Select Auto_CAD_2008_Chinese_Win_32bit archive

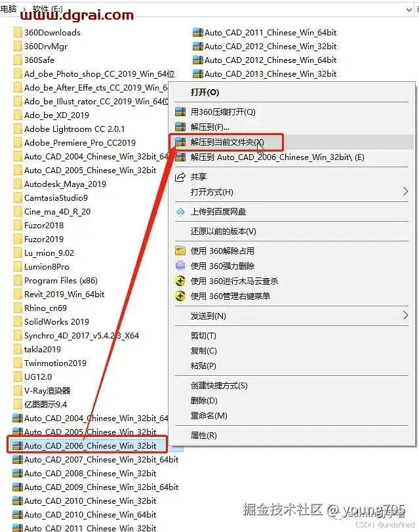[85, 474]
